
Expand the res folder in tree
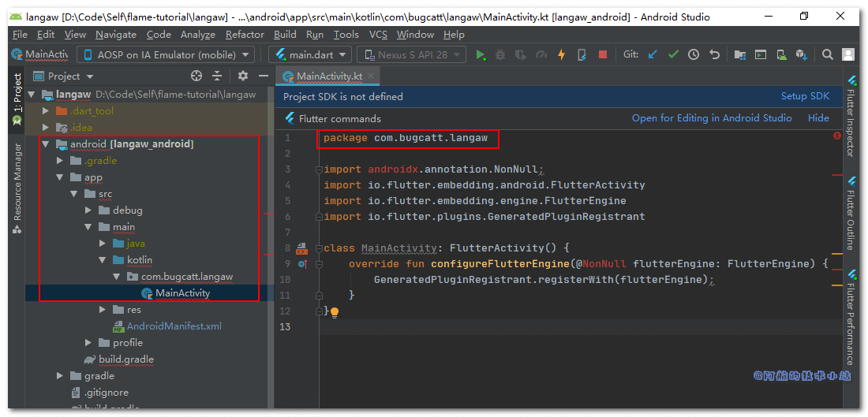[x=103, y=310]
